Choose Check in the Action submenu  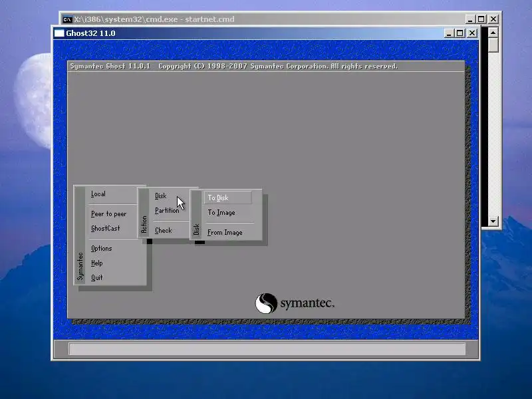click(x=164, y=230)
